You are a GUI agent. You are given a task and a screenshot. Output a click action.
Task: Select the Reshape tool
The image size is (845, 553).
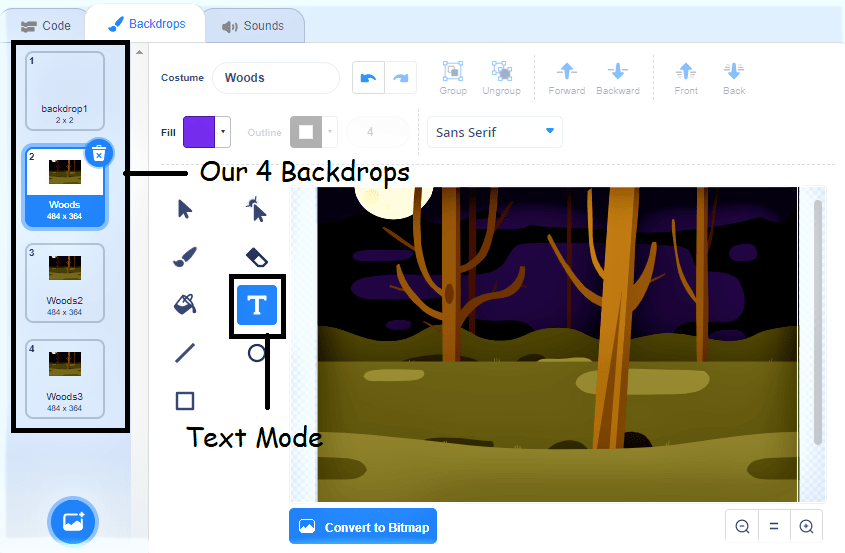[x=257, y=208]
